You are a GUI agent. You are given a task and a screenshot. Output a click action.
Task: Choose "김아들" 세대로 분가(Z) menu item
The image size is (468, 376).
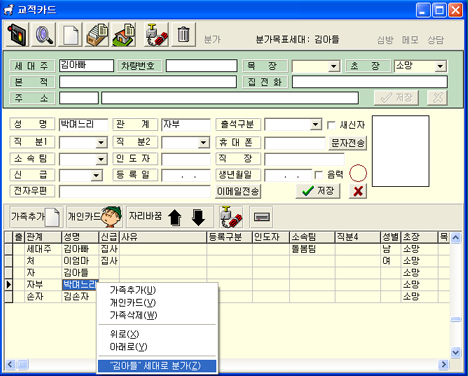coord(157,366)
